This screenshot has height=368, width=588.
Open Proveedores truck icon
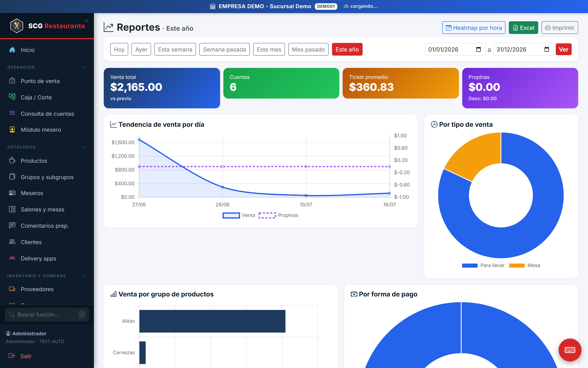point(12,289)
